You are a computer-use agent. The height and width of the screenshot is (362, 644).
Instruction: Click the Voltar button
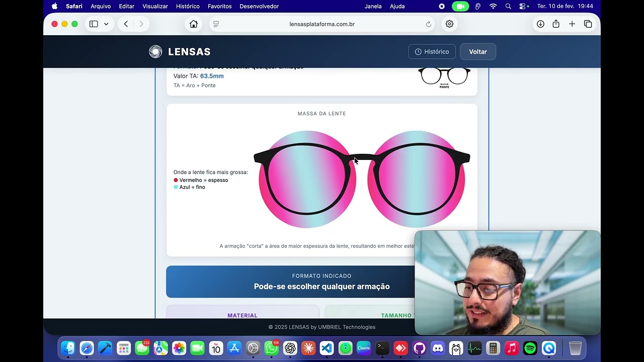coord(478,52)
